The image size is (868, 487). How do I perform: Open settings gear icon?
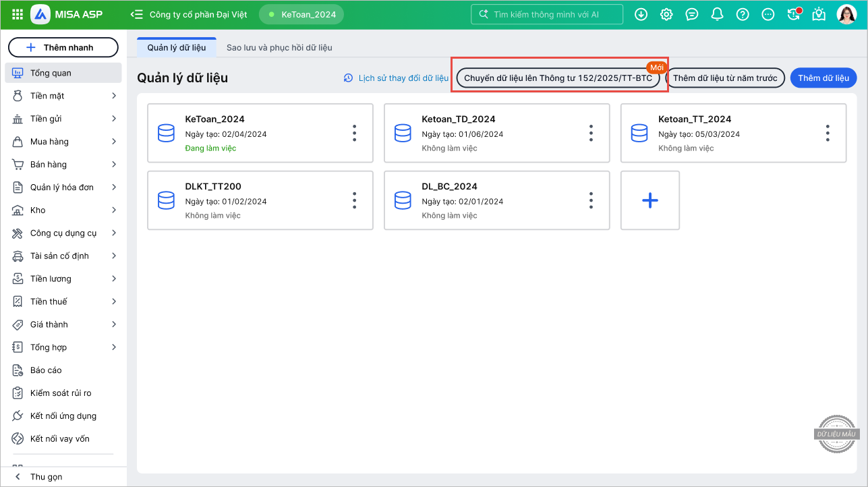666,14
